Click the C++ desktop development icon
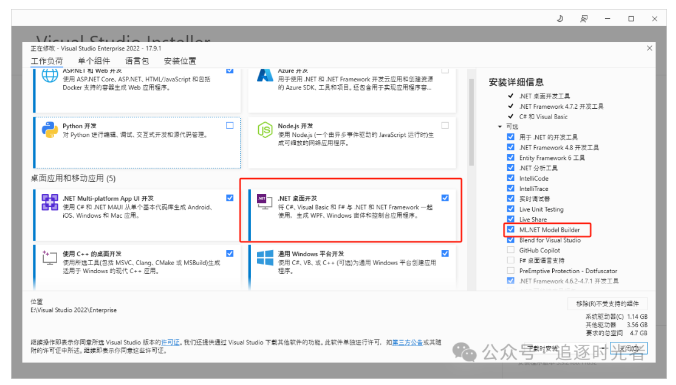 pos(50,257)
